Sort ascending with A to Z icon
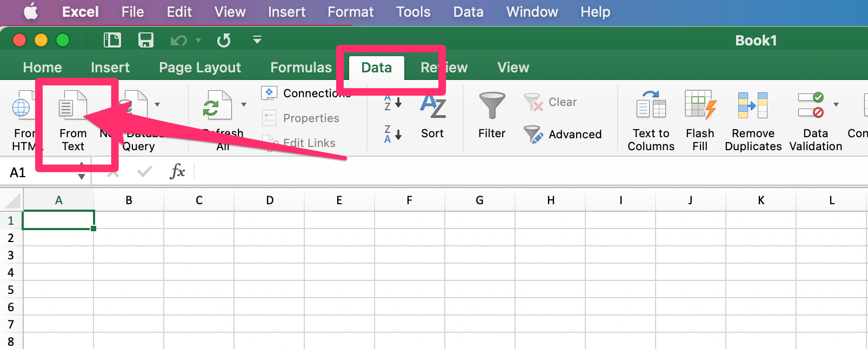Viewport: 868px width, 349px height. [x=392, y=102]
